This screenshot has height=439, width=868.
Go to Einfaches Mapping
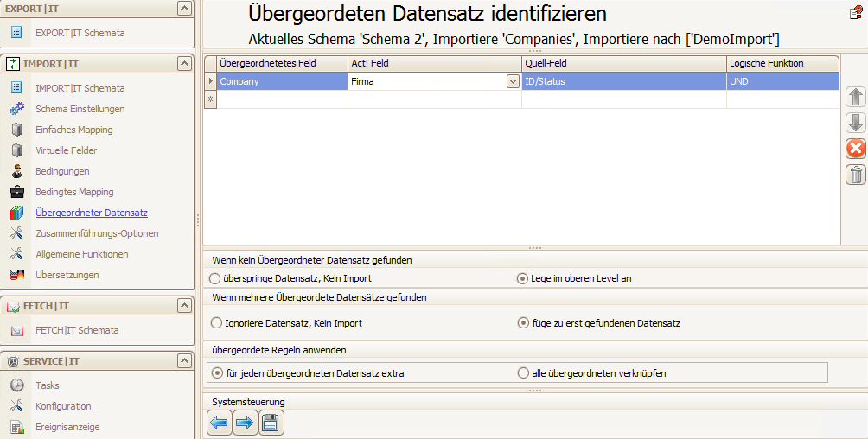74,130
